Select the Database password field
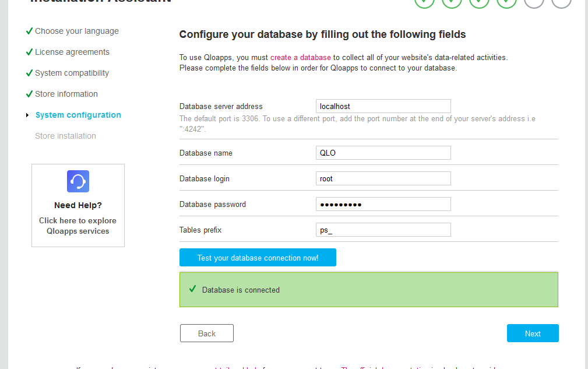 383,204
